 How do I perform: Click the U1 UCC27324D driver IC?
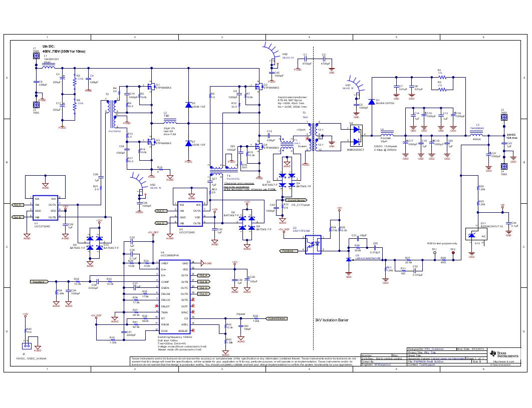point(46,208)
